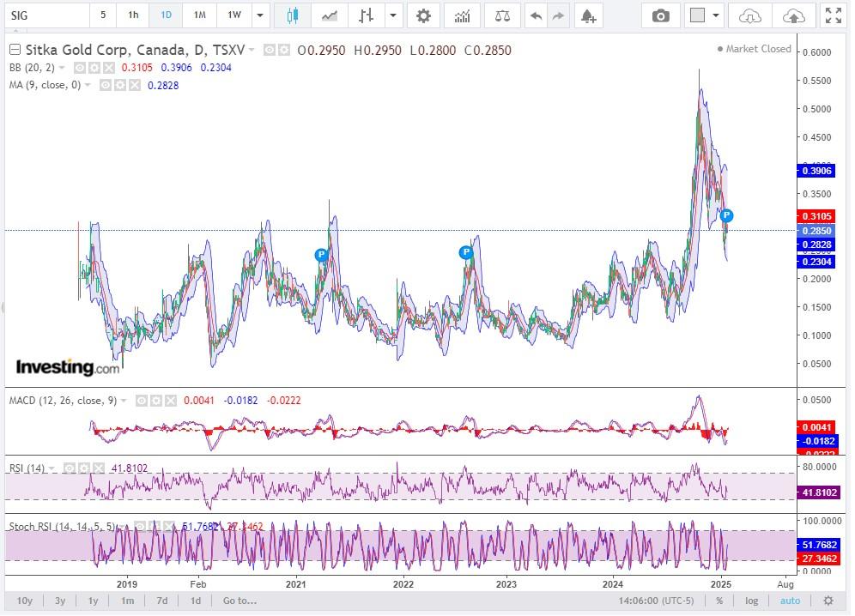Open Sitka Gold Corp series settings gear
Viewport: 855px width, 616px height.
[x=283, y=51]
